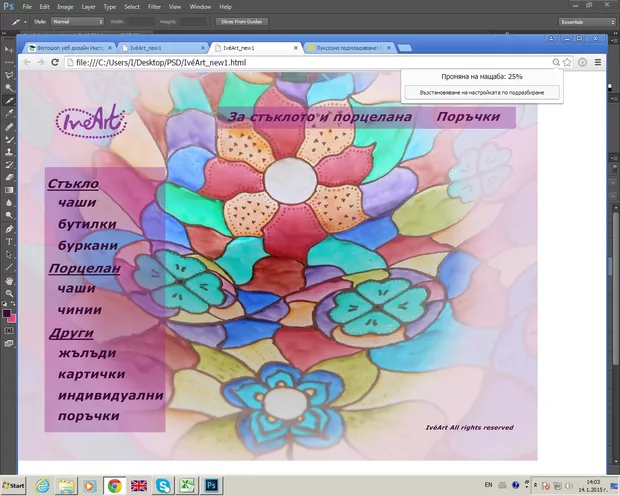Image resolution: width=620 pixels, height=496 pixels.
Task: Switch to first Chrome tab Фотошоп уеб дизайн
Action: [70, 48]
